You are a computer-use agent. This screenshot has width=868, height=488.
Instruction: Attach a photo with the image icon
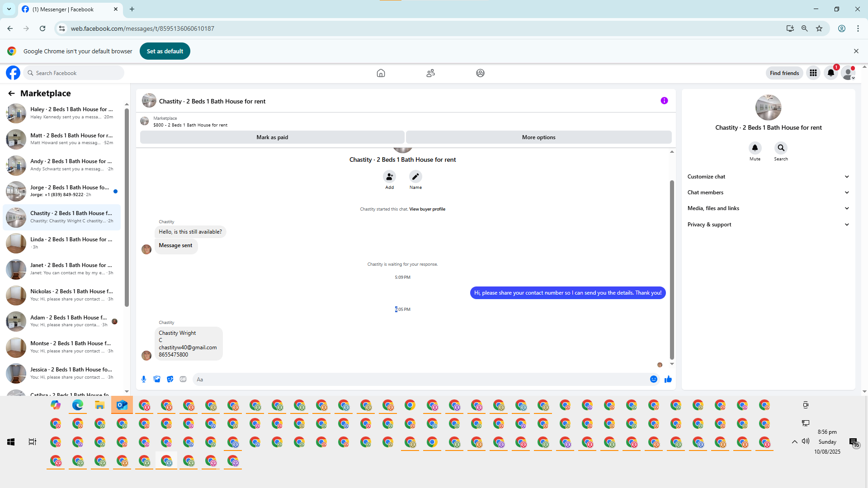(x=157, y=379)
